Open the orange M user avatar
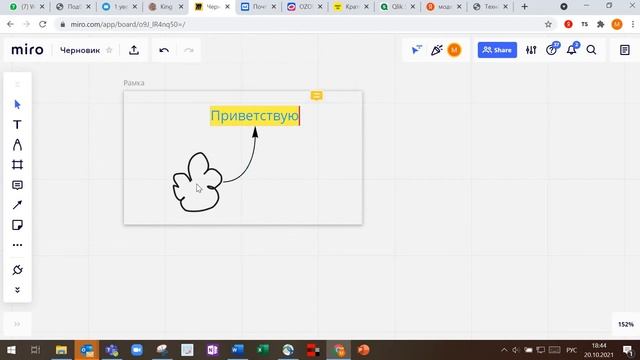Image resolution: width=640 pixels, height=360 pixels. [454, 50]
